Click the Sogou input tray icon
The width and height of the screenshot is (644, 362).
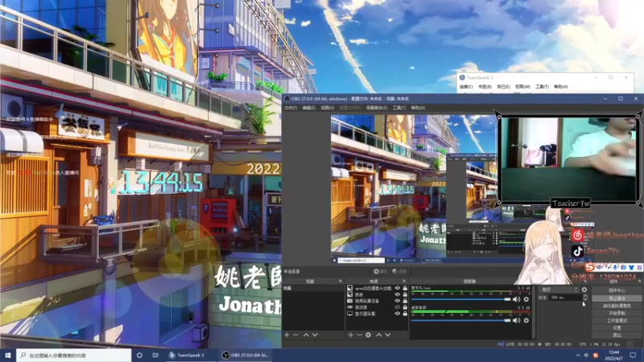(596, 355)
